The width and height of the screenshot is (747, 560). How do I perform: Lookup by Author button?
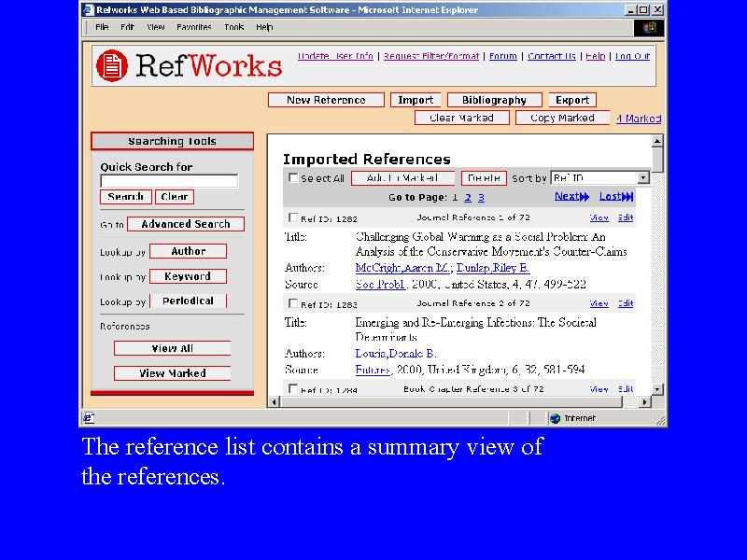point(189,251)
